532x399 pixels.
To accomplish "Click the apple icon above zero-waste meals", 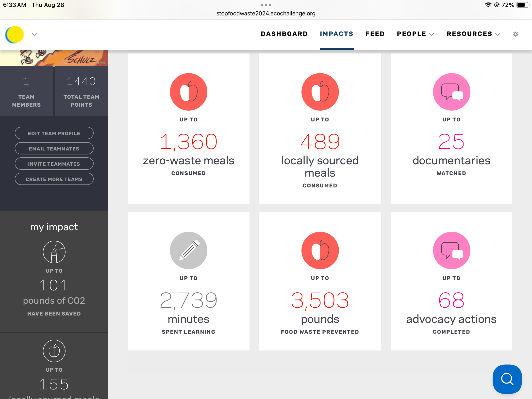I will tap(188, 92).
